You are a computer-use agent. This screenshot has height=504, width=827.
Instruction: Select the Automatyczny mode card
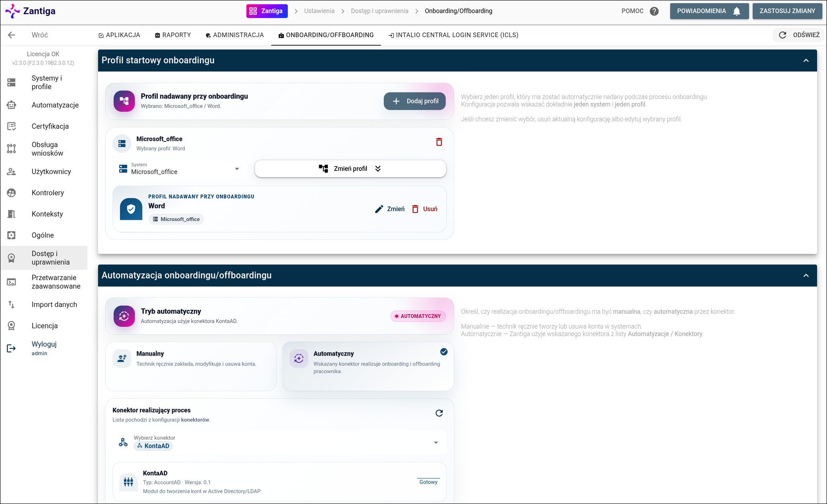tap(368, 366)
